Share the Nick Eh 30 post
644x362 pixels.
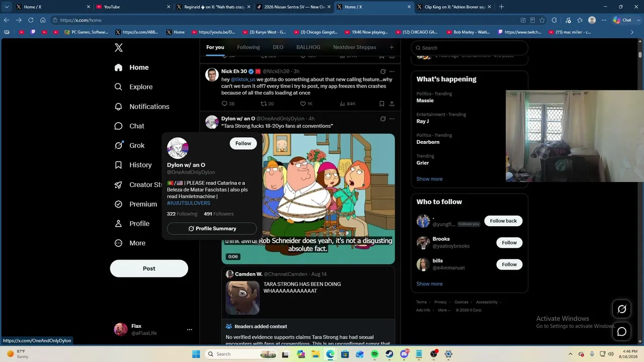click(392, 104)
